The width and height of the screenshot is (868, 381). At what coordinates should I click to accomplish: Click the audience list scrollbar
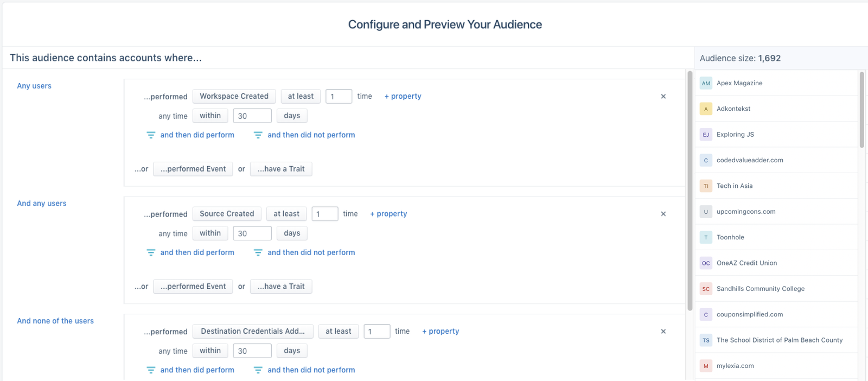click(x=861, y=110)
